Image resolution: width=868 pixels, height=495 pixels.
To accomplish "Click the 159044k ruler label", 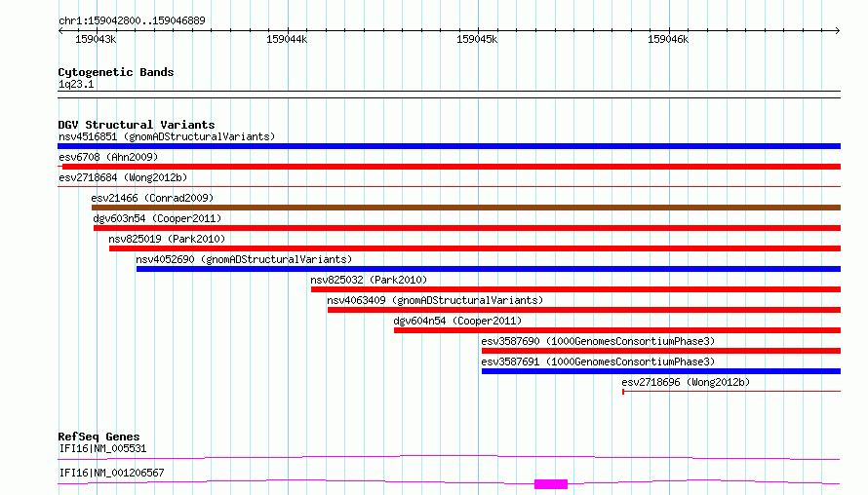I will tap(287, 39).
